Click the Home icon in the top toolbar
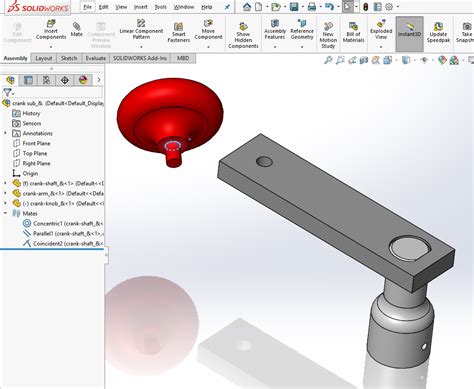This screenshot has height=389, width=474. tap(247, 7)
